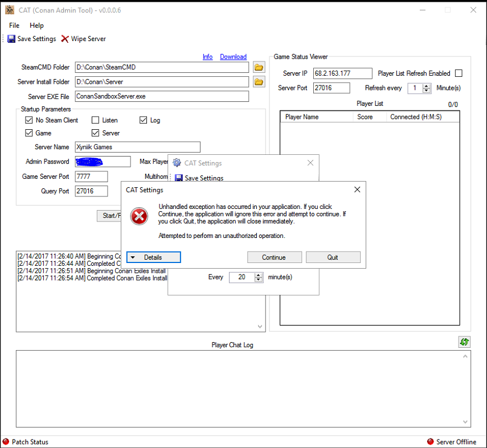487x448 pixels.
Task: Open the Download link
Action: pos(233,57)
